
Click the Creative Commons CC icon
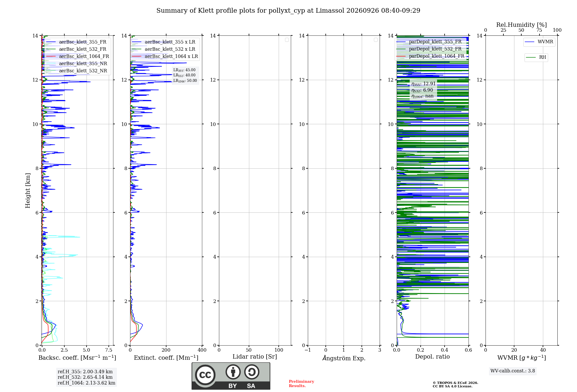205,375
